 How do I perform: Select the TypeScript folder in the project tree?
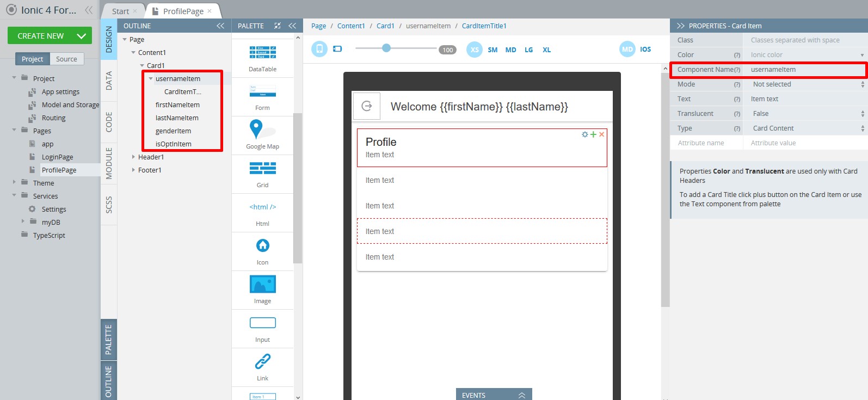49,235
